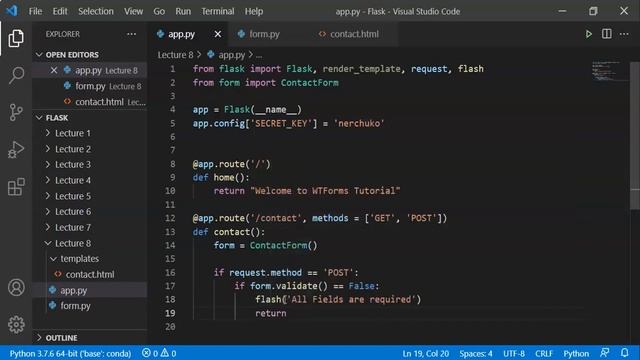The image size is (640, 360).
Task: Expand the Lecture 3 folder
Action: [48, 164]
